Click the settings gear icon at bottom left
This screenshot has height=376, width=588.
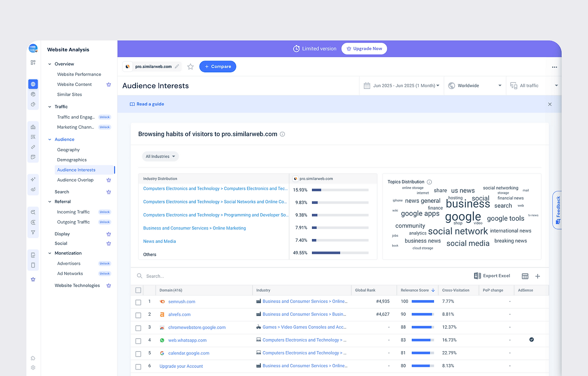pos(33,368)
